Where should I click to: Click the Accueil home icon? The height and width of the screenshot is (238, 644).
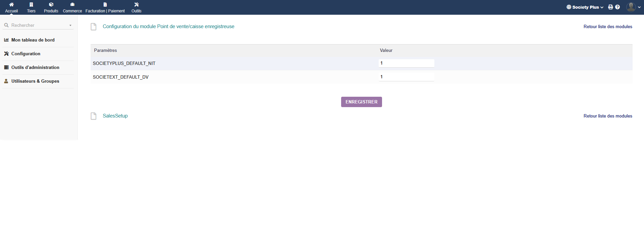(x=11, y=5)
